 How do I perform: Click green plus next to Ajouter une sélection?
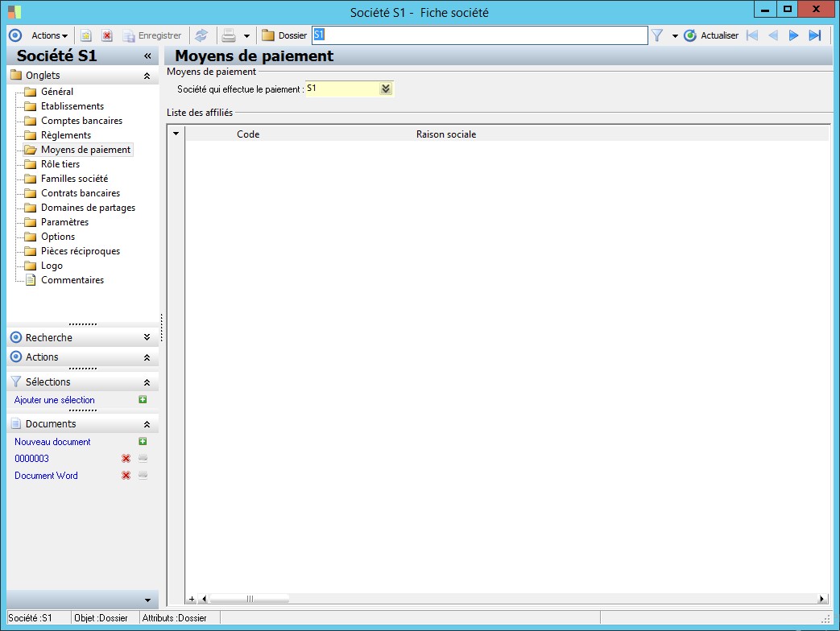tap(143, 399)
